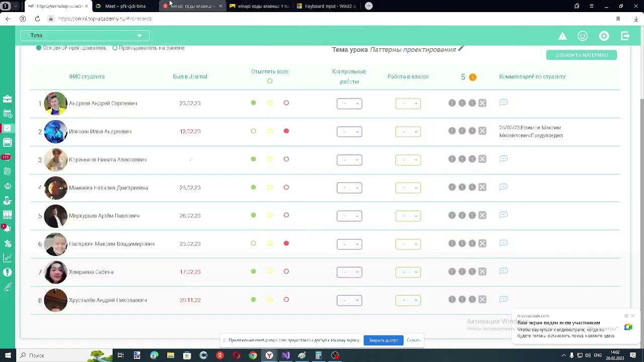Open briefcase icon in left sidebar
Viewport: 644px width, 362px height.
8,99
